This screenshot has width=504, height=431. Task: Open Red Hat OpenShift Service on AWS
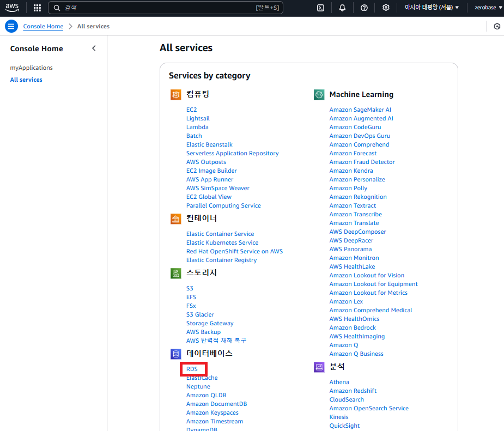tap(235, 251)
